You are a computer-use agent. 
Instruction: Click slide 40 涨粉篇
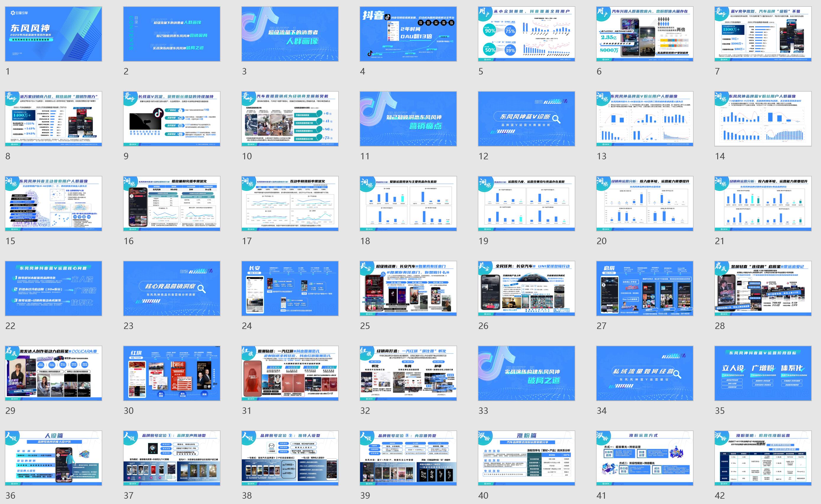click(526, 458)
